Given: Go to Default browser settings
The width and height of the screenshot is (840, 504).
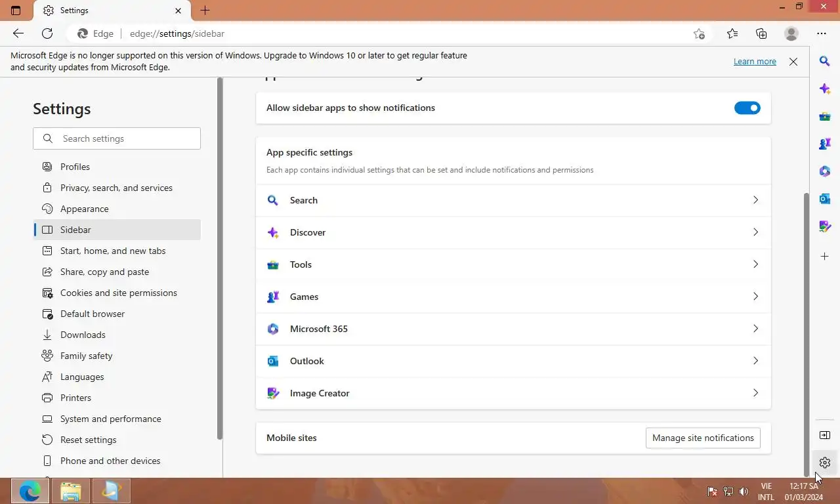Looking at the screenshot, I should [x=117, y=314].
